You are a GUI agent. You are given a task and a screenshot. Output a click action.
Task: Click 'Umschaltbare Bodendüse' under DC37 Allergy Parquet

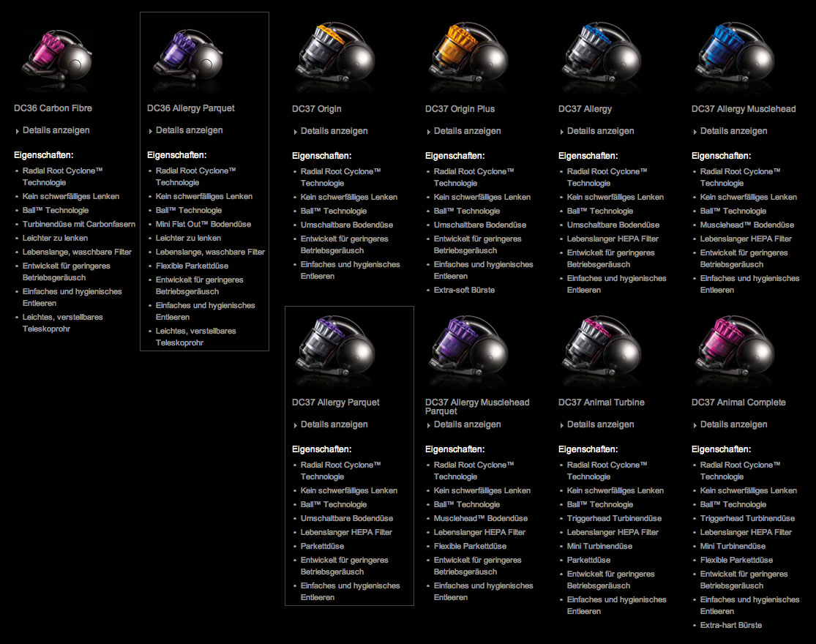click(x=347, y=519)
